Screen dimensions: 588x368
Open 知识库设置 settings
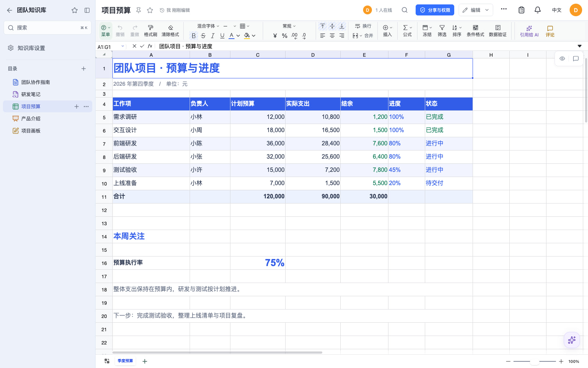(x=31, y=48)
